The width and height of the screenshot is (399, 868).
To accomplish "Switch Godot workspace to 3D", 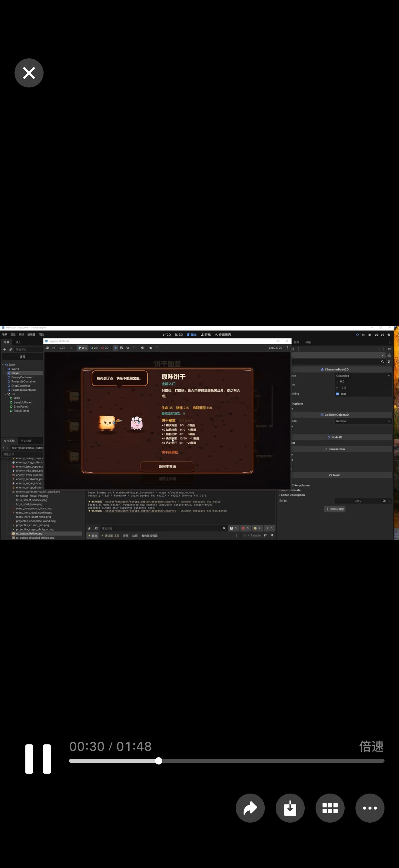I will pyautogui.click(x=179, y=335).
